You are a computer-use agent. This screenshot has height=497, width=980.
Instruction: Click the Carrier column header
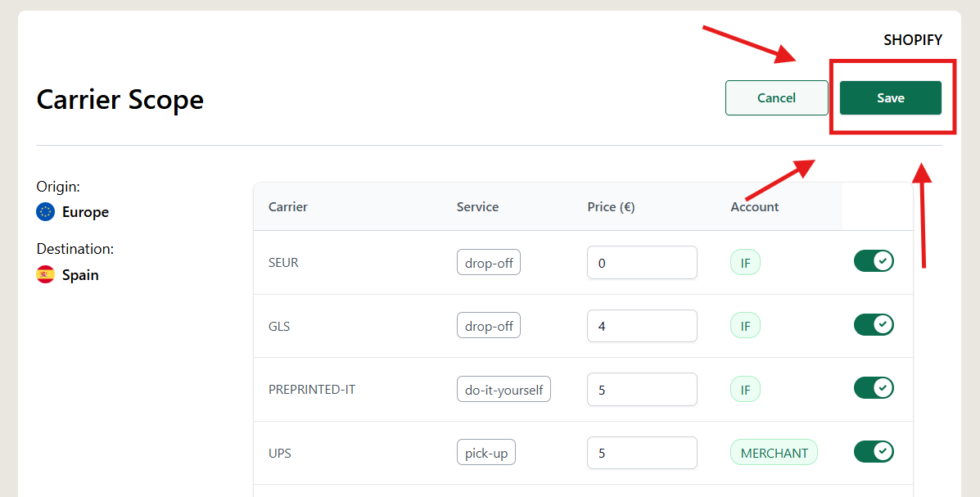pyautogui.click(x=288, y=207)
